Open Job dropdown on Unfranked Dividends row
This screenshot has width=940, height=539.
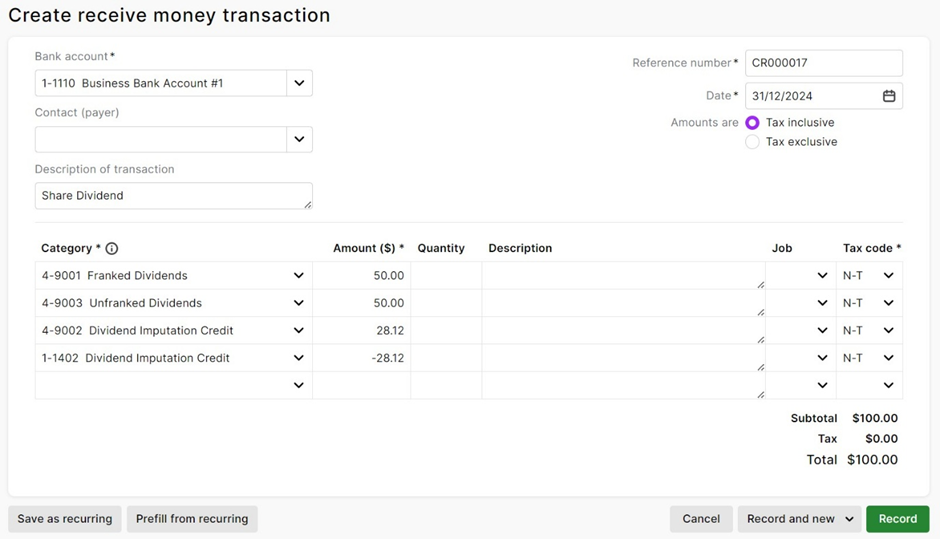(822, 303)
